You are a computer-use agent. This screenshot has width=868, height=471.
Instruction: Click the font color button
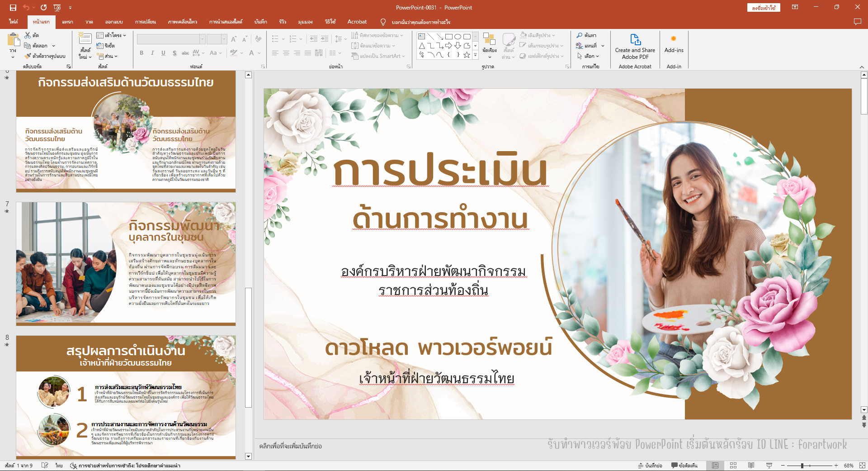[x=251, y=53]
